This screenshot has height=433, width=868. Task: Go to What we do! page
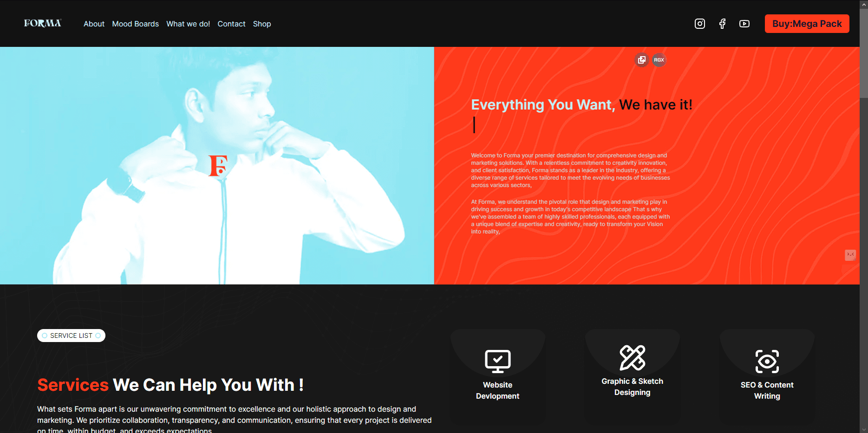tap(188, 24)
